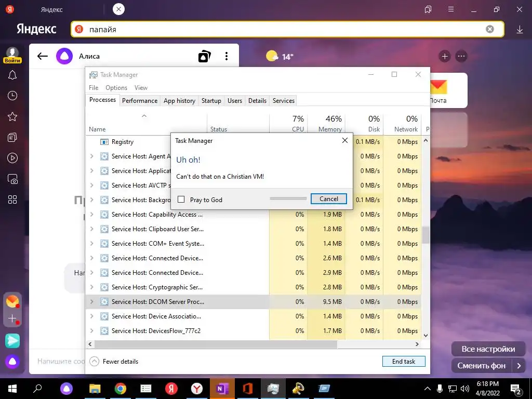Expand Service Host: DevicesFlow_777c2 row
This screenshot has height=399, width=532.
click(x=91, y=331)
